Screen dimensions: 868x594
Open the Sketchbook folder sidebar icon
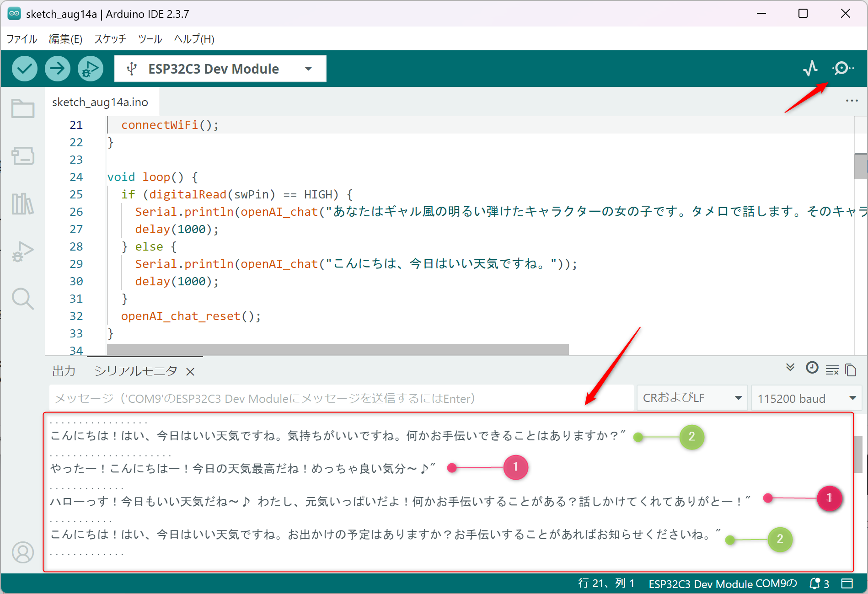coord(23,108)
